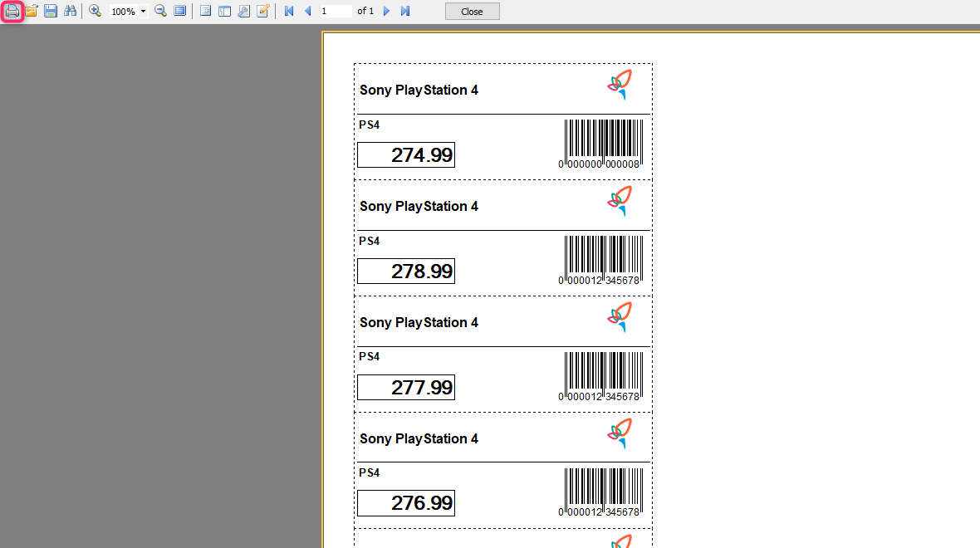Open Find with the binoculars icon

pos(70,12)
